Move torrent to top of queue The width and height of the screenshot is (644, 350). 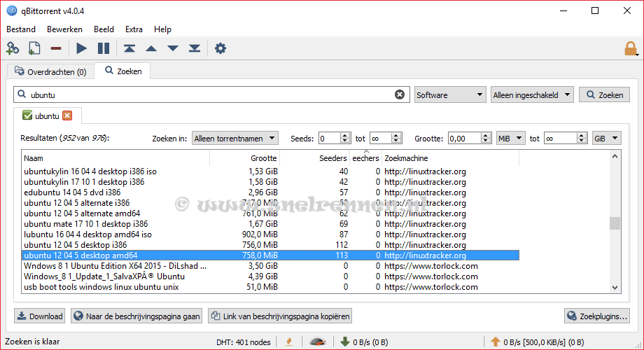(x=129, y=48)
